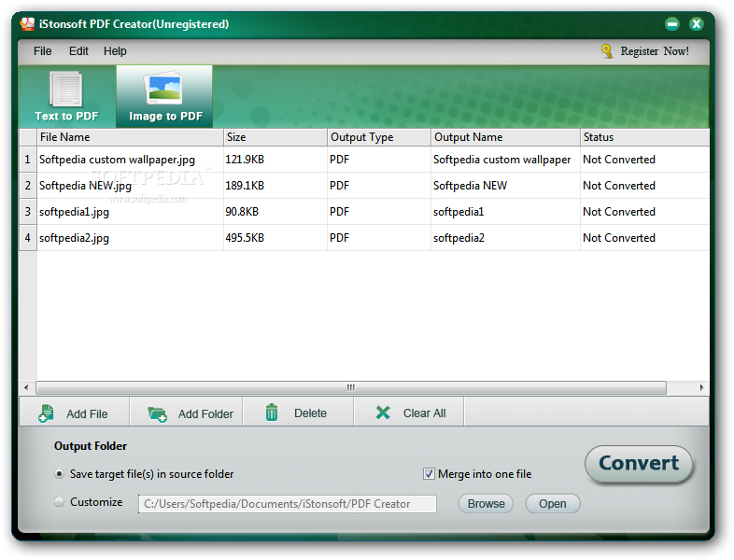Open the File menu
The image size is (734, 560).
pos(43,51)
